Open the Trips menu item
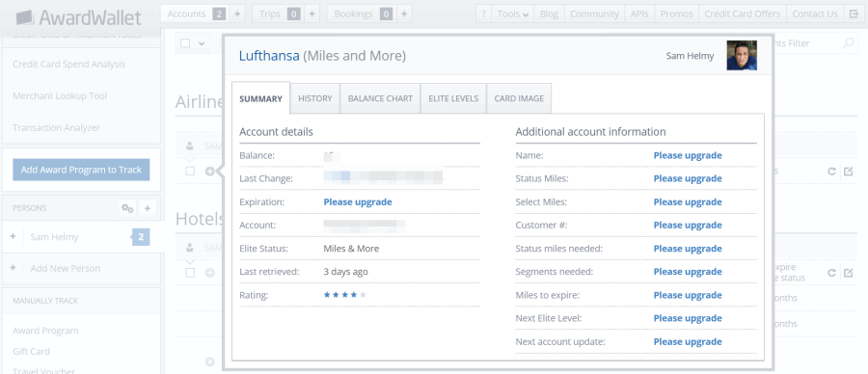Screen dimensions: 868x374 [x=278, y=13]
